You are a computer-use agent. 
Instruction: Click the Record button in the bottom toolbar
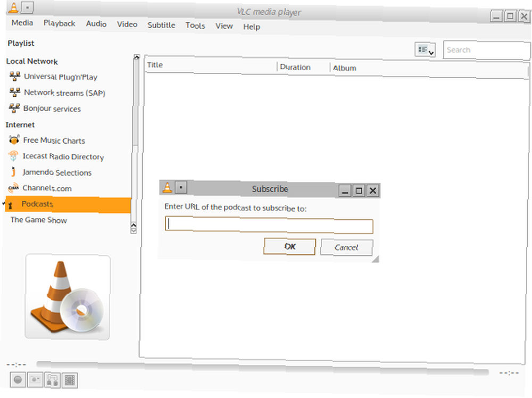click(18, 379)
